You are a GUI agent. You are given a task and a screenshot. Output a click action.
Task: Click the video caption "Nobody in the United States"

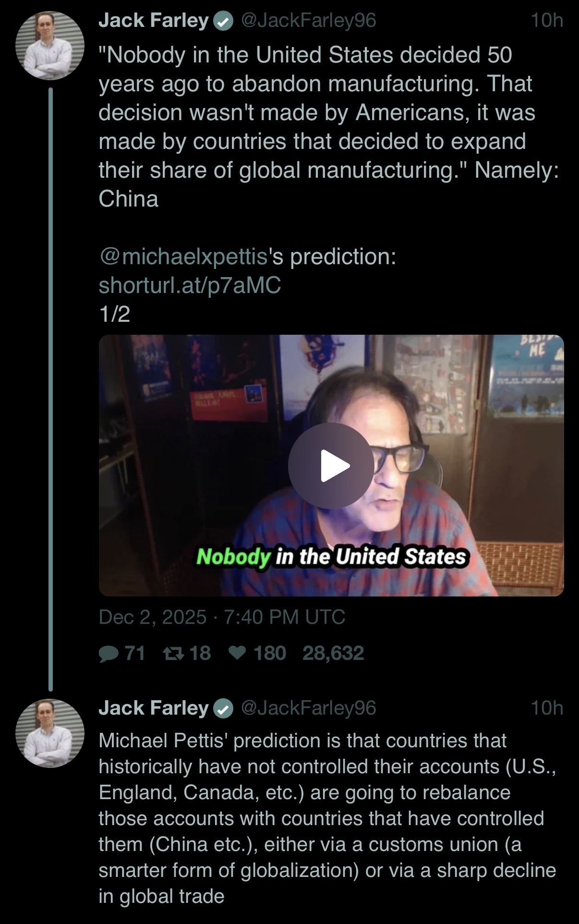pos(331,557)
